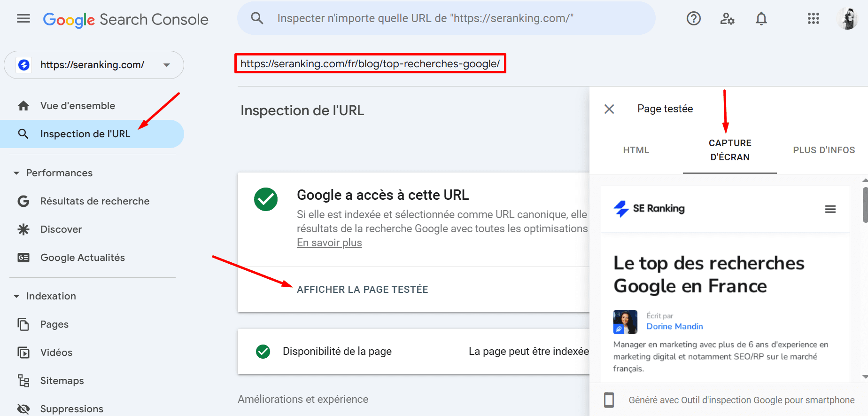Open the hamburger main menu
This screenshot has width=868, height=416.
pos(23,19)
